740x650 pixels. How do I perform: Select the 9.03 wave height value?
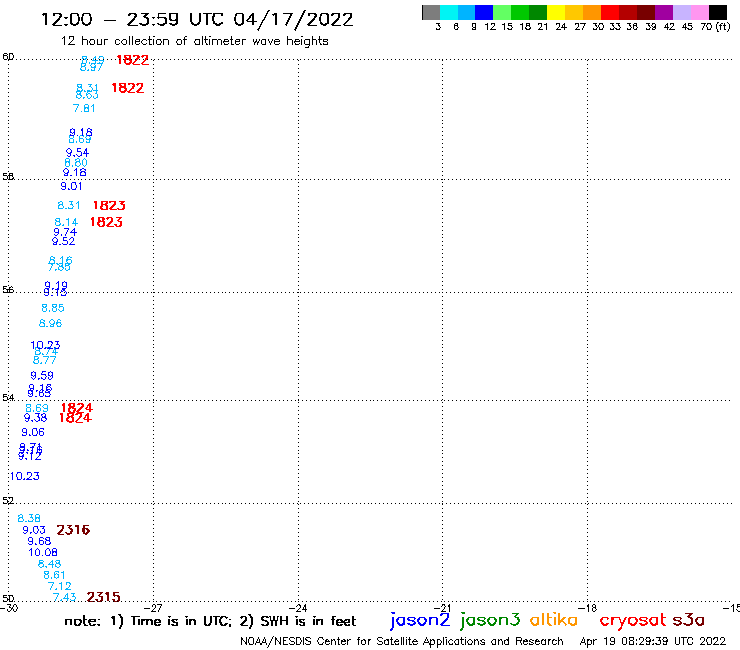(34, 530)
